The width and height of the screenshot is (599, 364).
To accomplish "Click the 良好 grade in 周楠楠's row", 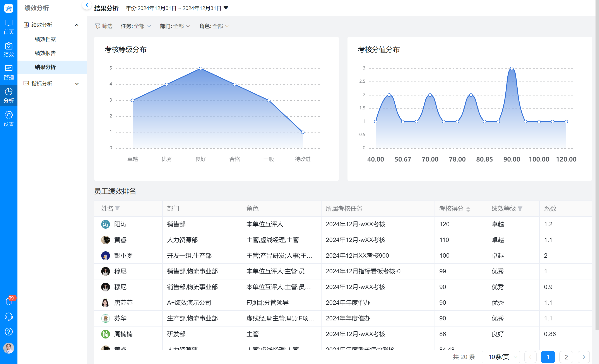I will pos(498,334).
